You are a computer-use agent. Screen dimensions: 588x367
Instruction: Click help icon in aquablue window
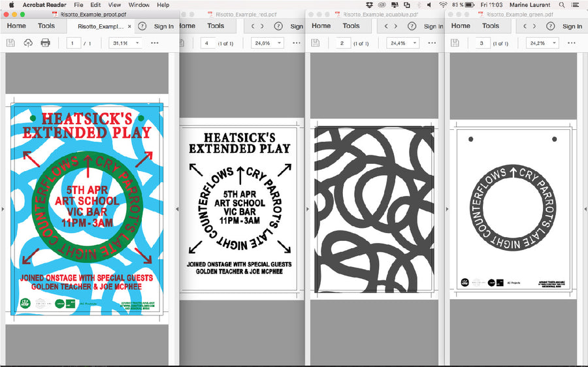412,26
